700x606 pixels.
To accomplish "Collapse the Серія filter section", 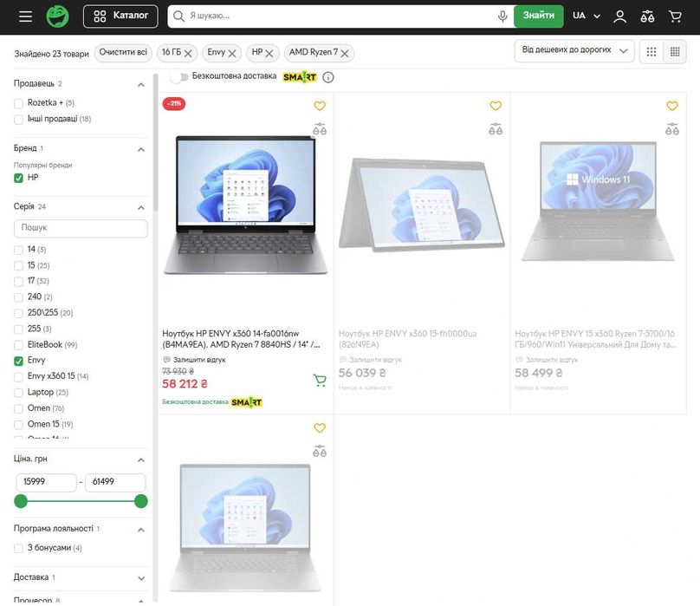I will coord(141,207).
